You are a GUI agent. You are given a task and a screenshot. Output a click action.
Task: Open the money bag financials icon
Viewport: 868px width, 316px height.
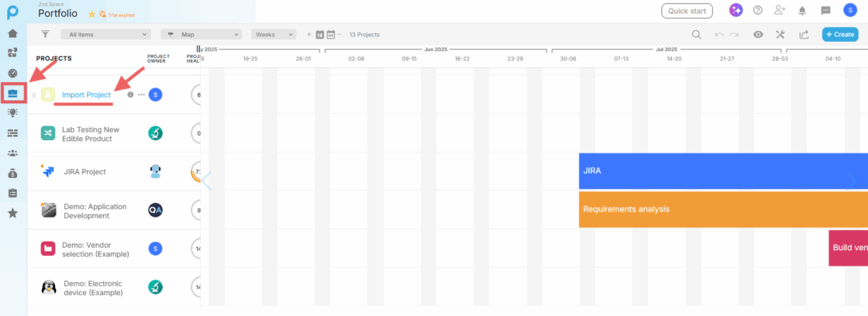point(12,173)
